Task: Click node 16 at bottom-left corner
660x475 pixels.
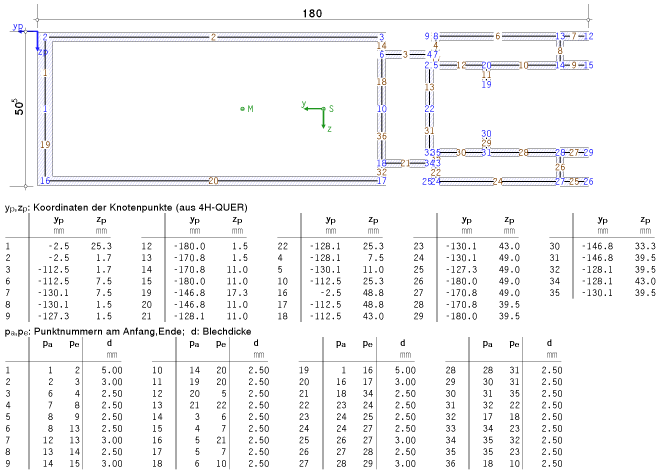Action: pyautogui.click(x=44, y=181)
